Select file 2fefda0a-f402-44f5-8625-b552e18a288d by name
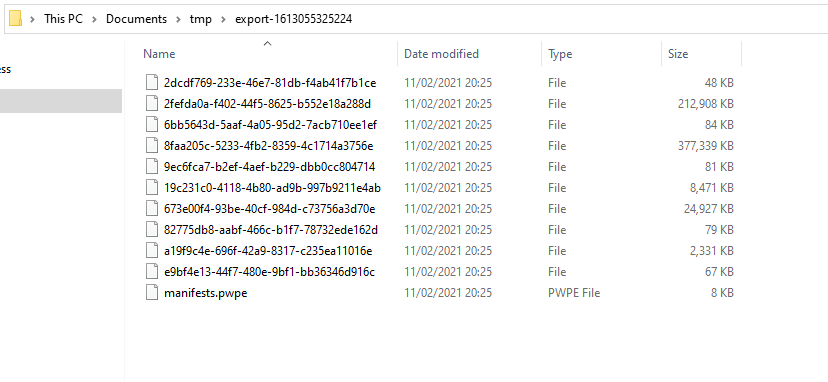The width and height of the screenshot is (828, 382). (x=267, y=104)
